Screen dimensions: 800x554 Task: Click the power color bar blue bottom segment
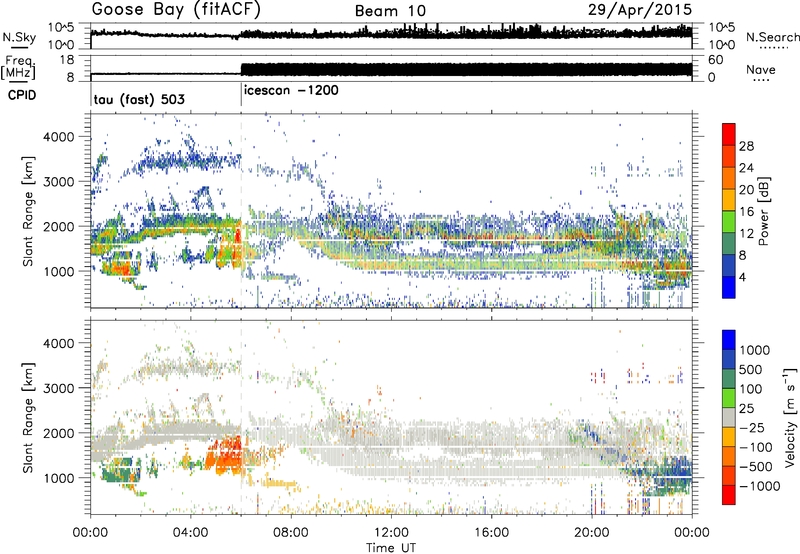729,287
